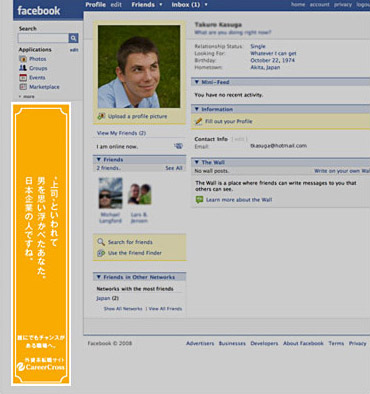Click Show All Networks link
The image size is (370, 394).
(123, 309)
